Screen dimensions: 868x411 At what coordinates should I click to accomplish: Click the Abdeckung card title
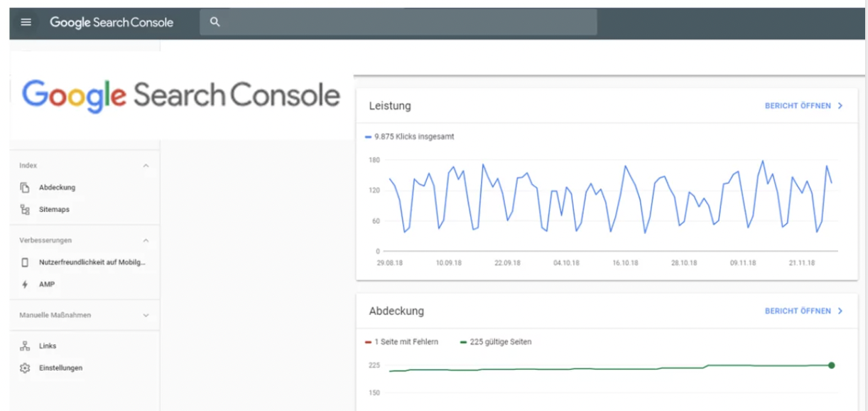pos(396,311)
